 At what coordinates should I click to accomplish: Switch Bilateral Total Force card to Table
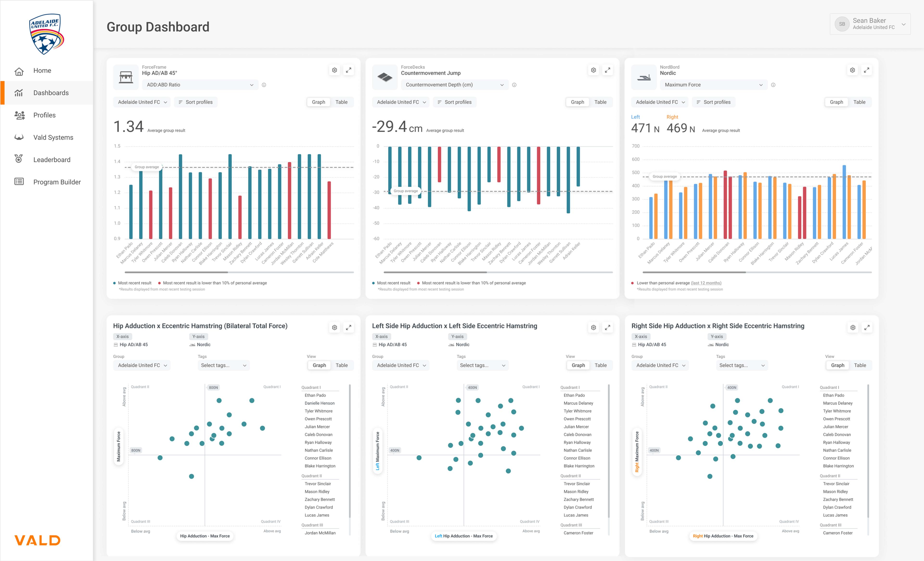point(342,365)
